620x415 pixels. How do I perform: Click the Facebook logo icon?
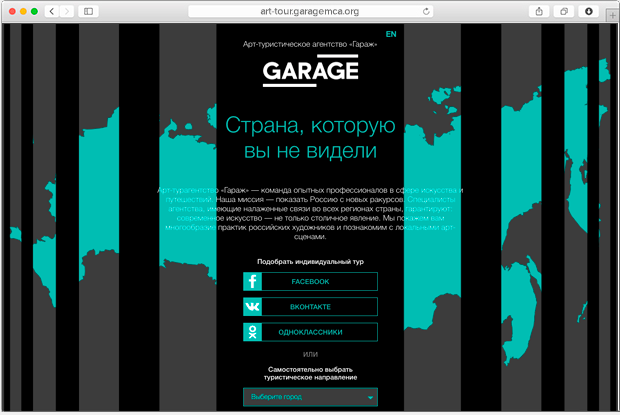coord(252,281)
